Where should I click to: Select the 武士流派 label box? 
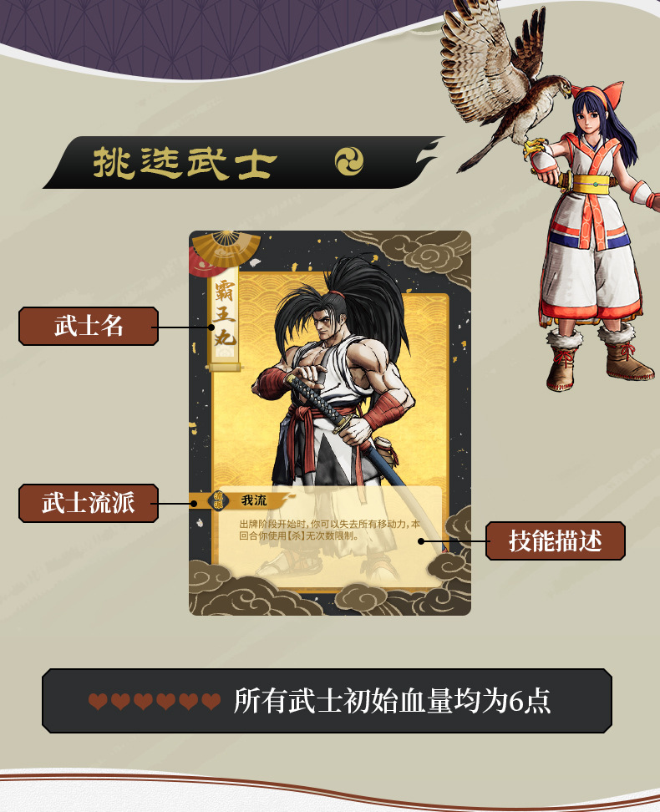click(89, 503)
